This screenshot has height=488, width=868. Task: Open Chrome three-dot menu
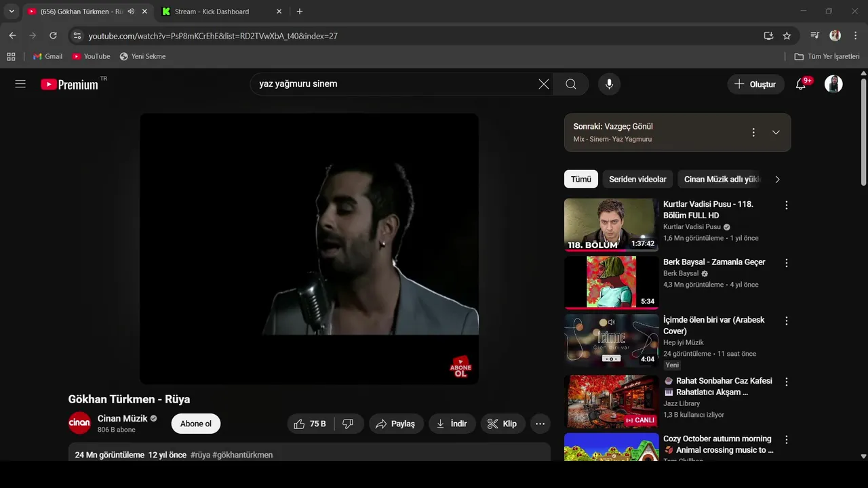pyautogui.click(x=855, y=35)
